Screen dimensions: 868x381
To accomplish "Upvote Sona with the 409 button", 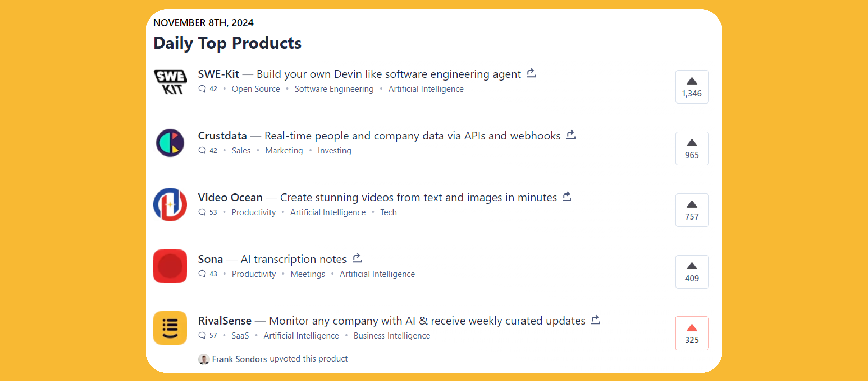I will (x=692, y=272).
